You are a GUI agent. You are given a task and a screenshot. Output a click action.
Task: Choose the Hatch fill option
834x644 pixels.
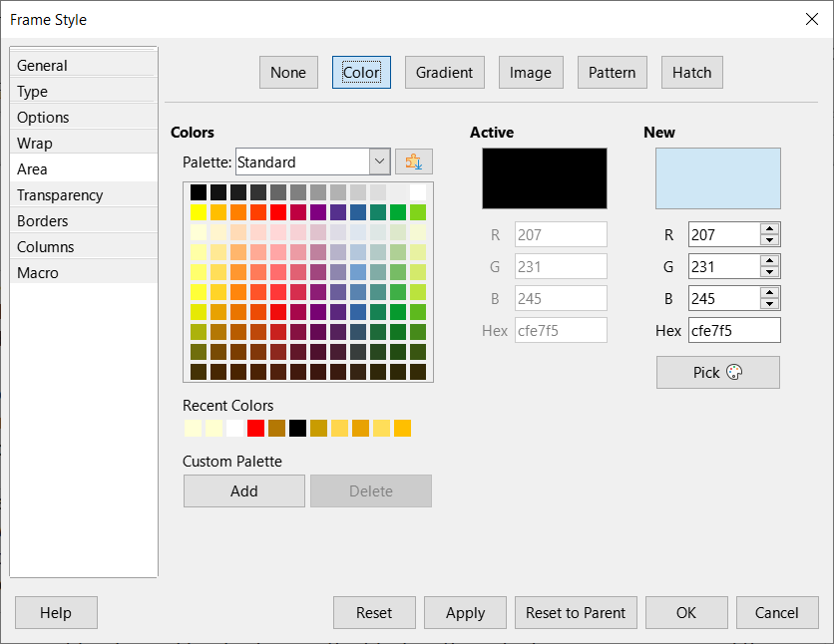point(692,72)
